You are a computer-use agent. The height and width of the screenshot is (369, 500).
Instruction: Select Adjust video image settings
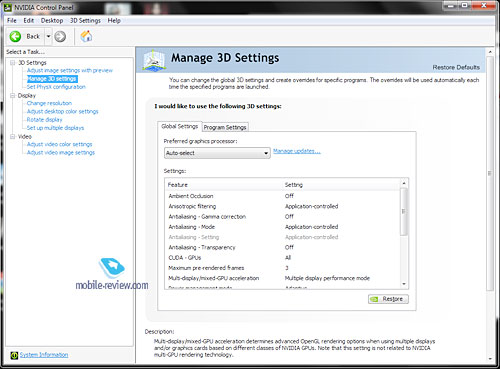61,153
